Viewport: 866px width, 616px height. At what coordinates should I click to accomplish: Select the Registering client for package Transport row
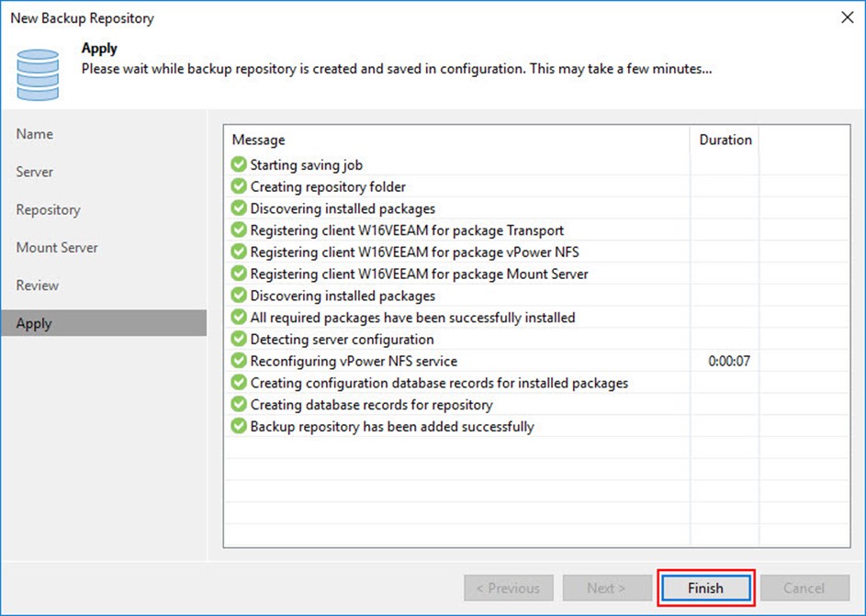[407, 230]
